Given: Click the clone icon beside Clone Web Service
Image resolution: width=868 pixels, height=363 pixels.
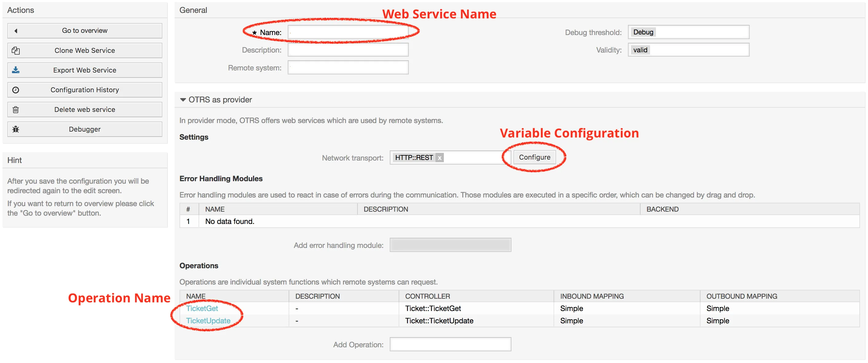Looking at the screenshot, I should [16, 50].
